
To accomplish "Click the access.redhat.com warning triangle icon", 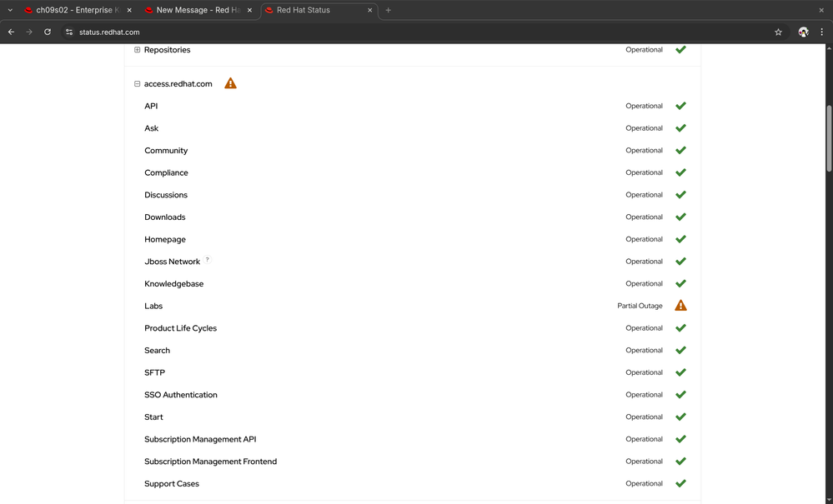I will [x=230, y=83].
